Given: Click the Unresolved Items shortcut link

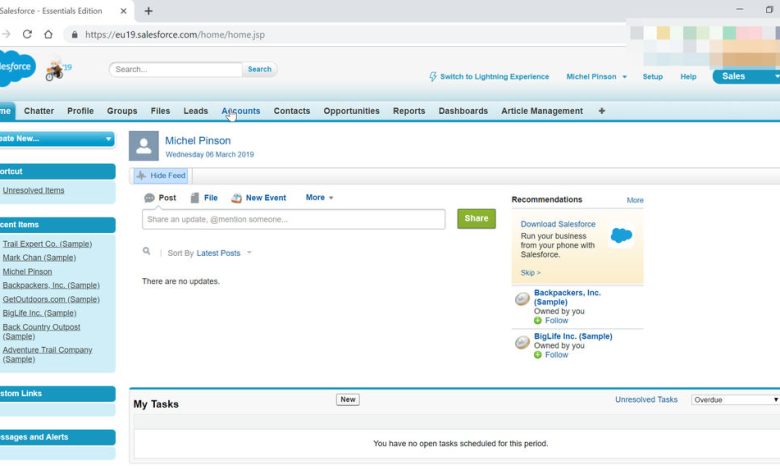Looking at the screenshot, I should click(33, 190).
